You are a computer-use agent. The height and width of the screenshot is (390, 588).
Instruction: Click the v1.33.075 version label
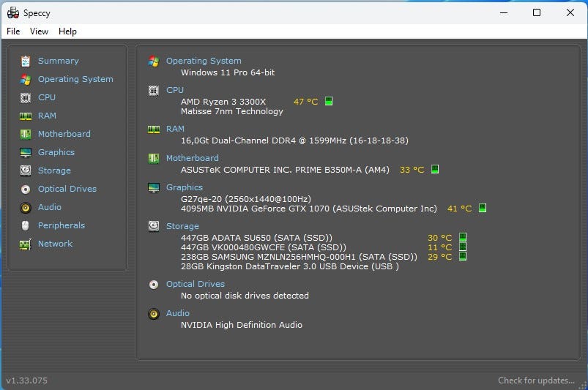26,380
